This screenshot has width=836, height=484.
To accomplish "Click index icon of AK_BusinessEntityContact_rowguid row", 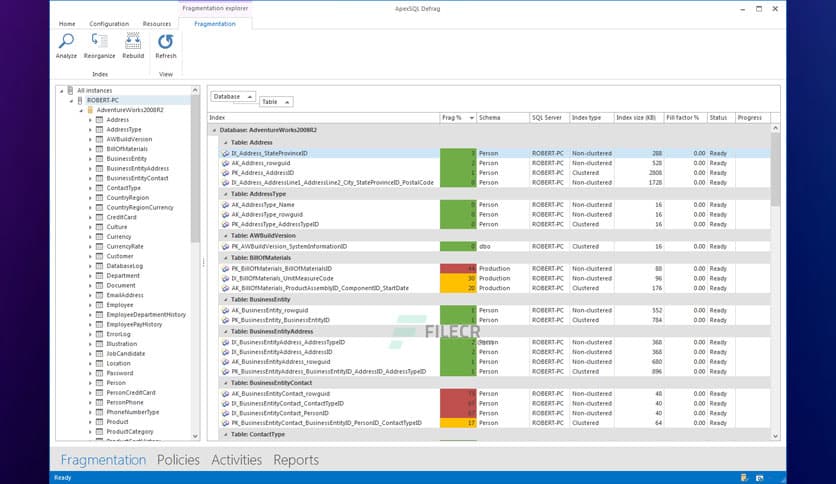I will (226, 394).
